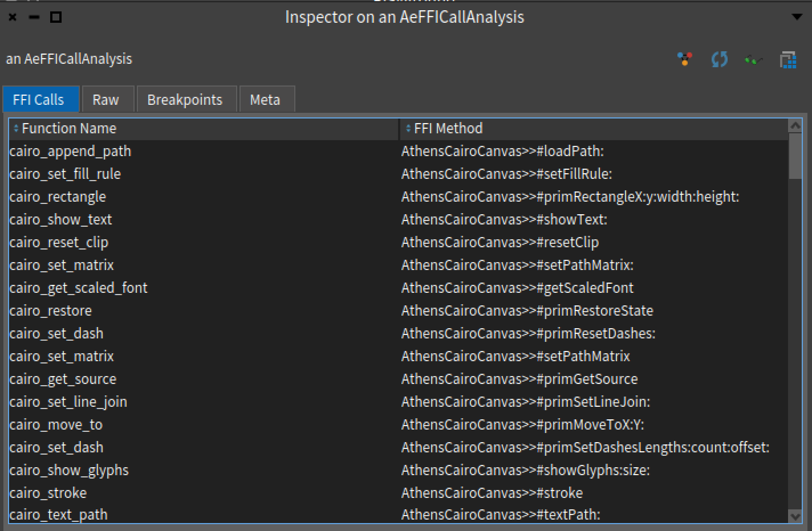Viewport: 812px width, 531px height.
Task: Open the Breakpoints tab
Action: [185, 99]
